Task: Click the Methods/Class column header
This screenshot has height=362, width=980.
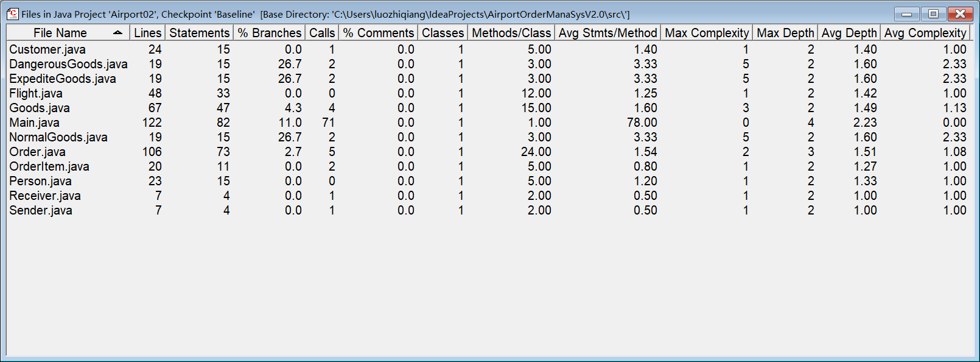Action: (x=511, y=33)
